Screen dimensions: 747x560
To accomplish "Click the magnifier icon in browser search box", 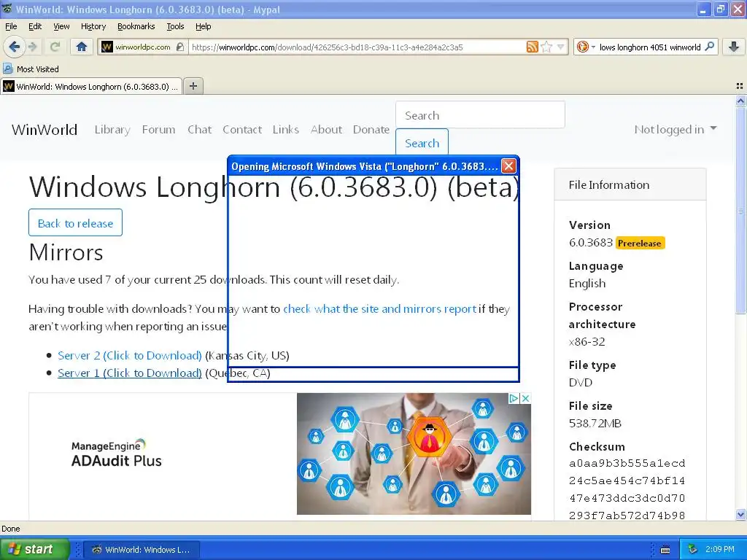I will (709, 46).
